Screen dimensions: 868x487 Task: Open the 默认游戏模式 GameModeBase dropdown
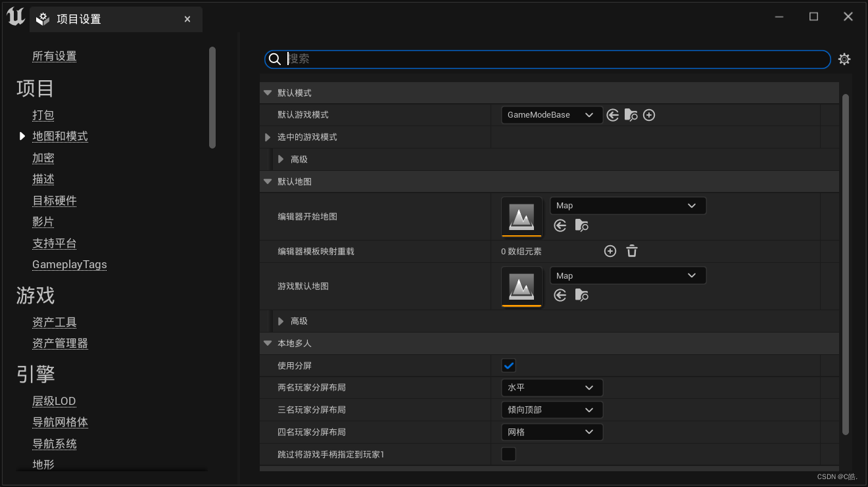pyautogui.click(x=552, y=115)
